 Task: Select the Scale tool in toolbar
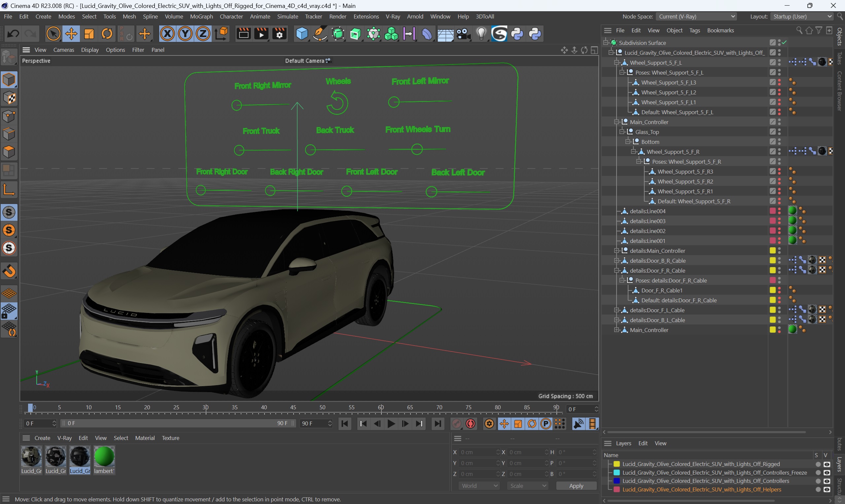89,34
